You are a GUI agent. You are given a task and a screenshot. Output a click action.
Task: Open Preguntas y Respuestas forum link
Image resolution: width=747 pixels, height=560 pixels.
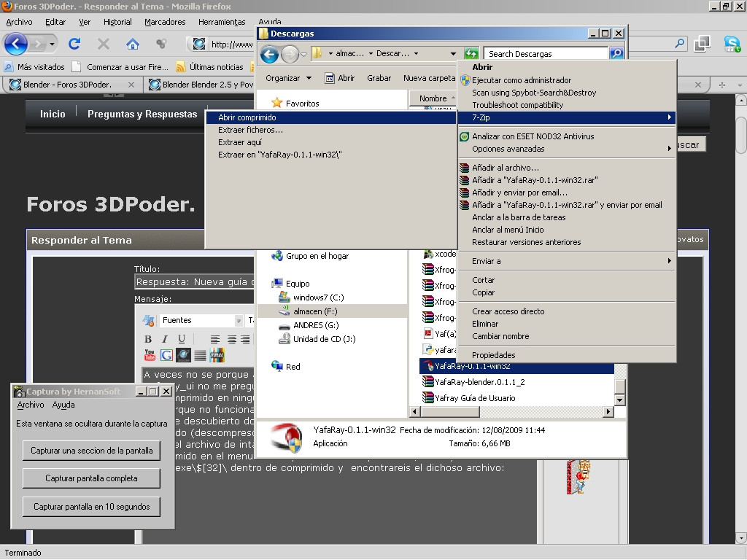(x=142, y=114)
